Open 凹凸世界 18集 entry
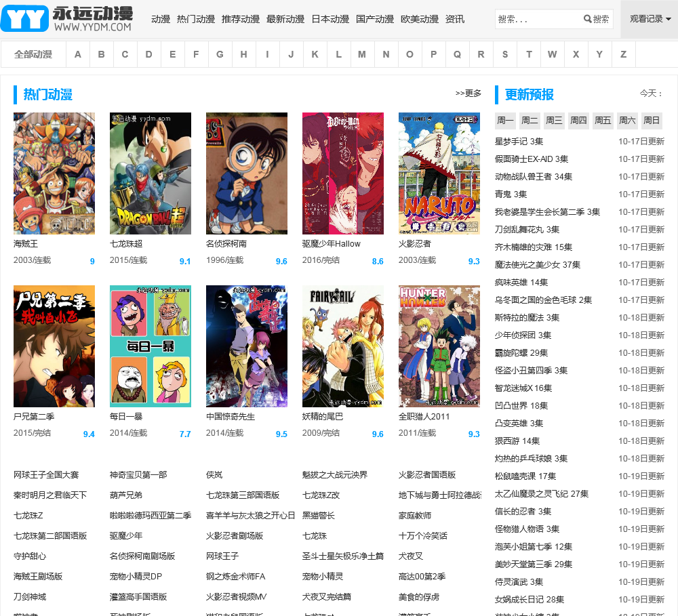Viewport: 678px width, 616px height. point(521,406)
